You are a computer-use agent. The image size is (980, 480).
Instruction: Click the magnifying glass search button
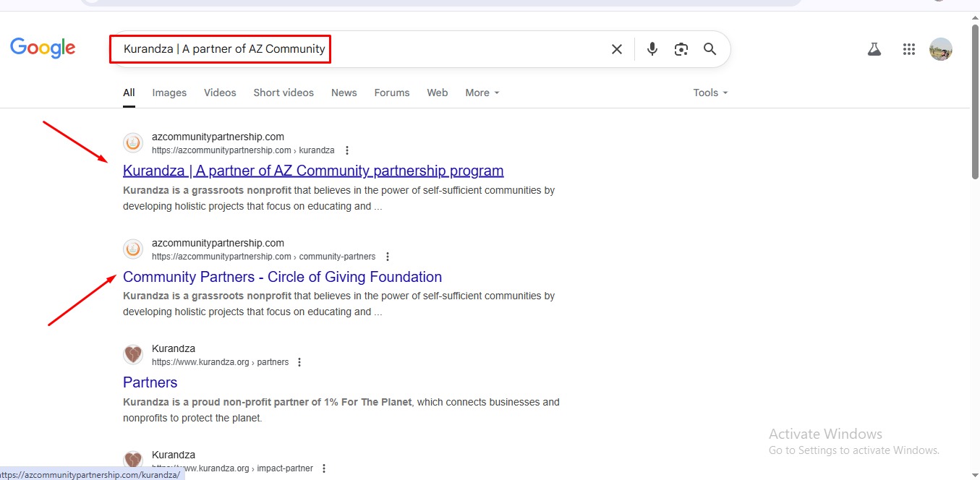(710, 49)
